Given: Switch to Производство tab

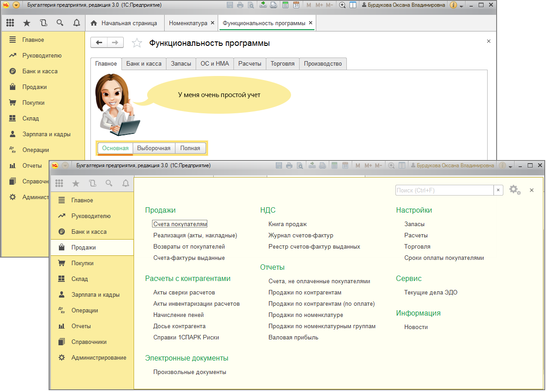Looking at the screenshot, I should 323,64.
